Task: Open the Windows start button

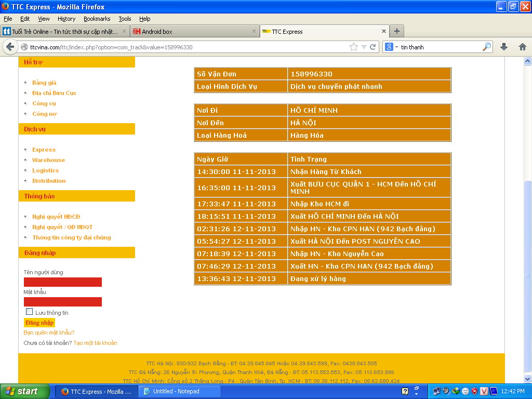Action: (x=25, y=391)
